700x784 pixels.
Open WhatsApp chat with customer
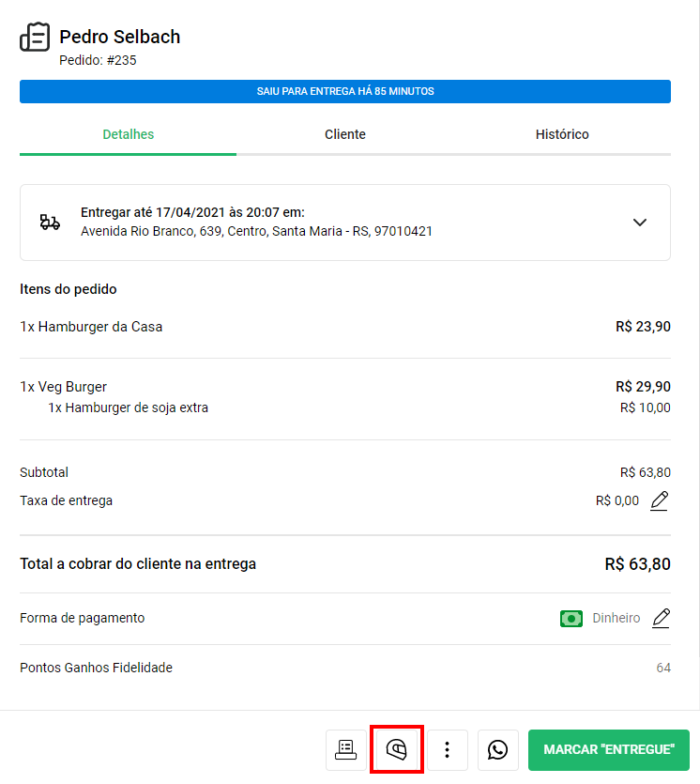click(497, 749)
